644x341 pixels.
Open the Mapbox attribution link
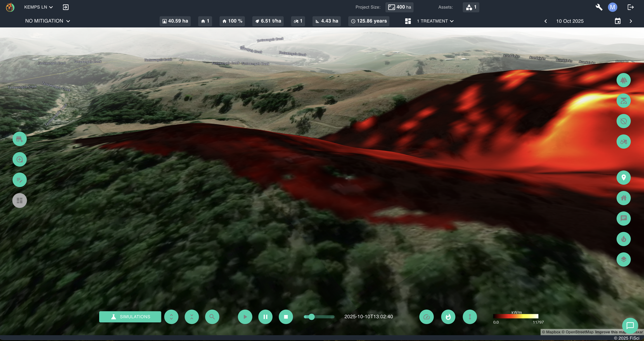coord(551,332)
